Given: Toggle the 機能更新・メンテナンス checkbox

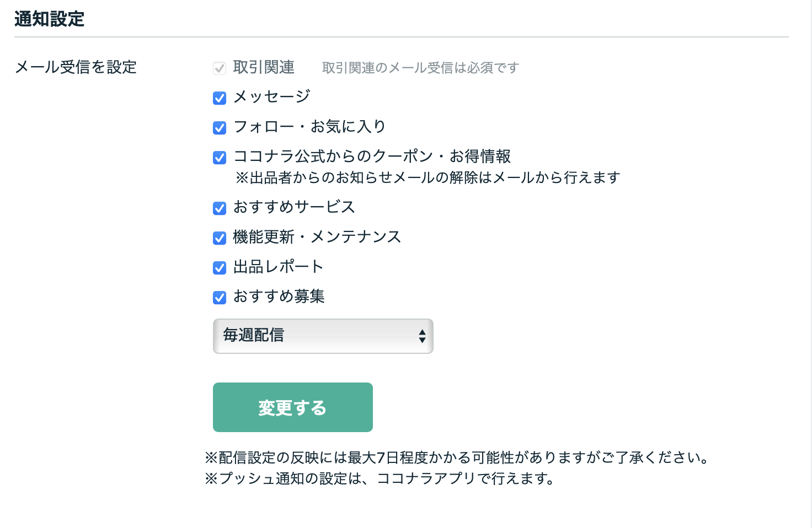Looking at the screenshot, I should coord(220,238).
